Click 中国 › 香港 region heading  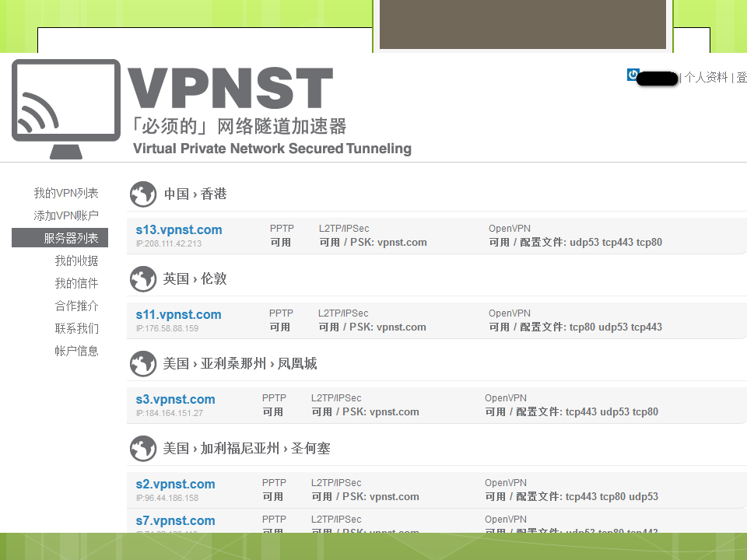[195, 194]
